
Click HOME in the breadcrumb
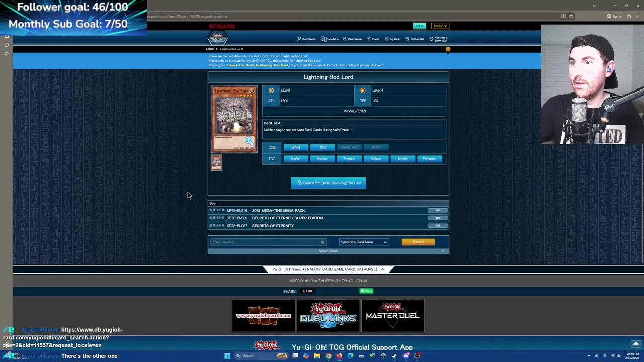(x=210, y=49)
